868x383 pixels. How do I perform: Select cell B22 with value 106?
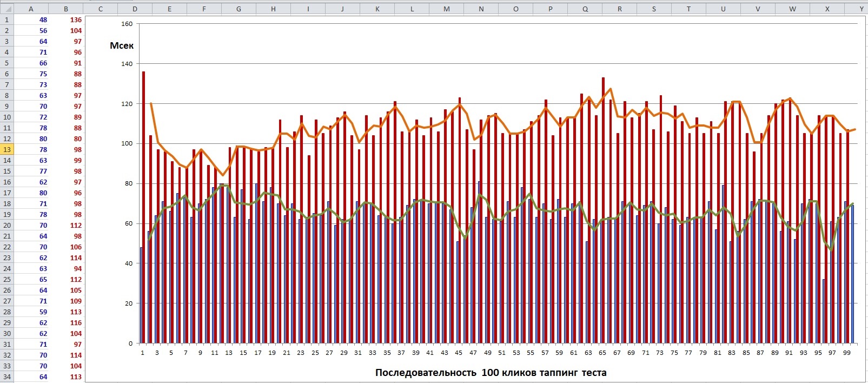pyautogui.click(x=66, y=247)
